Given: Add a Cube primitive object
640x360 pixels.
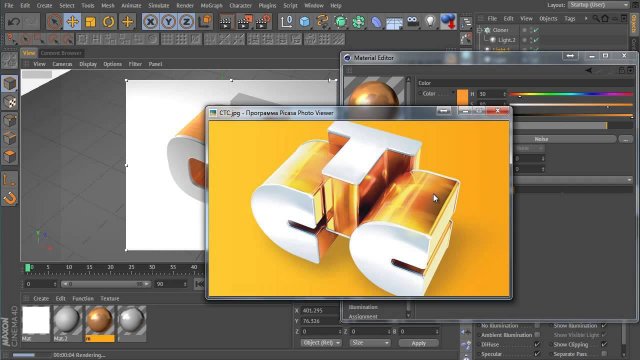Looking at the screenshot, I should [x=304, y=22].
